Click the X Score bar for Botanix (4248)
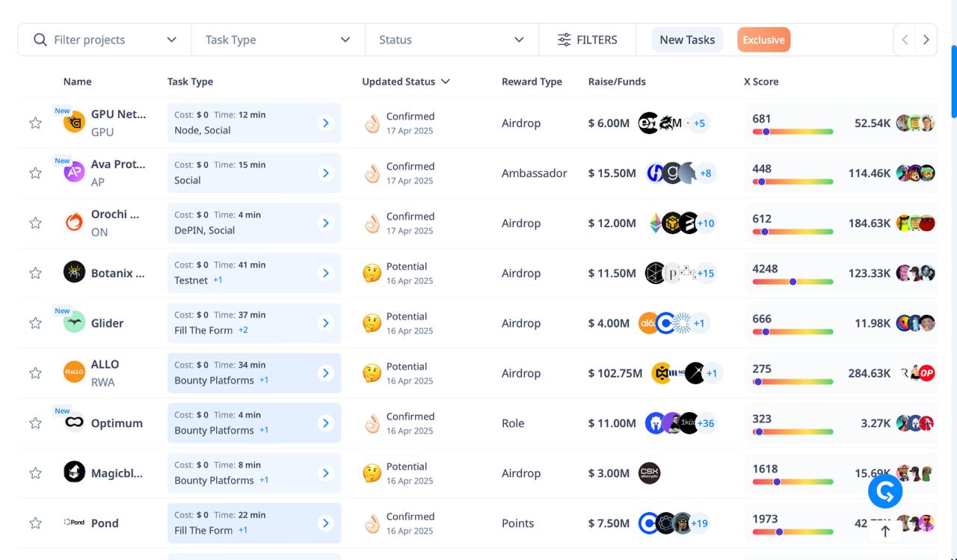Screen dimensions: 957x560 click(x=793, y=282)
